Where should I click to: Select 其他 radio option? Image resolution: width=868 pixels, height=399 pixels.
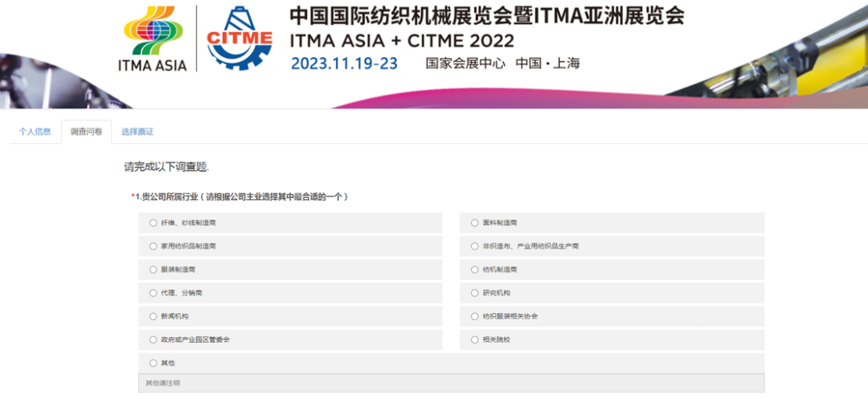(154, 363)
